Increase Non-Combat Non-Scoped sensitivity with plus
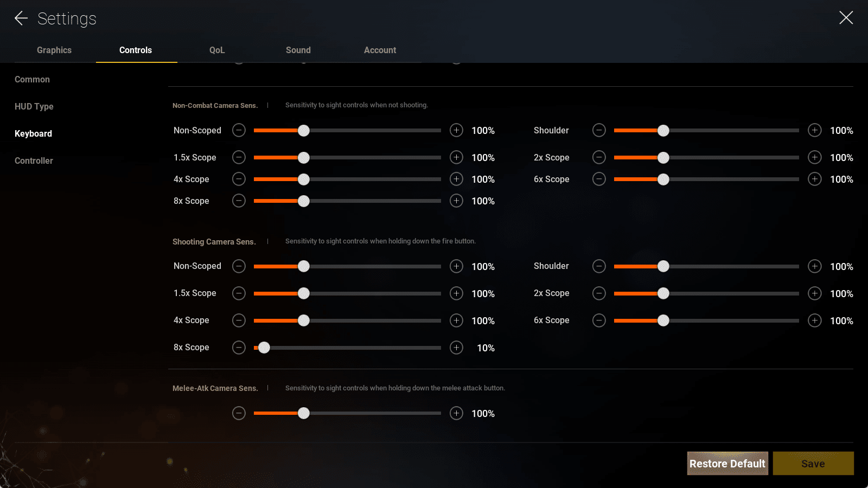Screen dimensions: 868x488 point(456,130)
